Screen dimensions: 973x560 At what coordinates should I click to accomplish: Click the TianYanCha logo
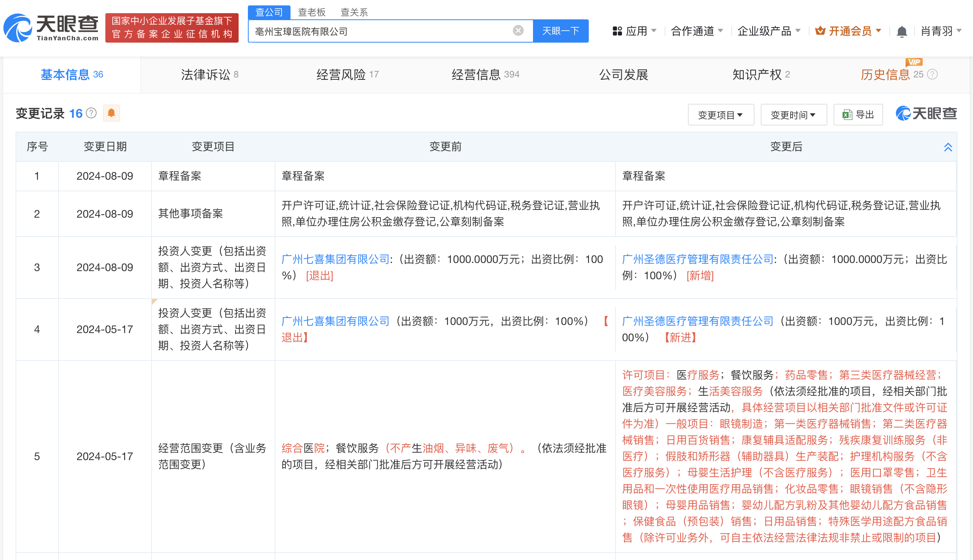51,27
